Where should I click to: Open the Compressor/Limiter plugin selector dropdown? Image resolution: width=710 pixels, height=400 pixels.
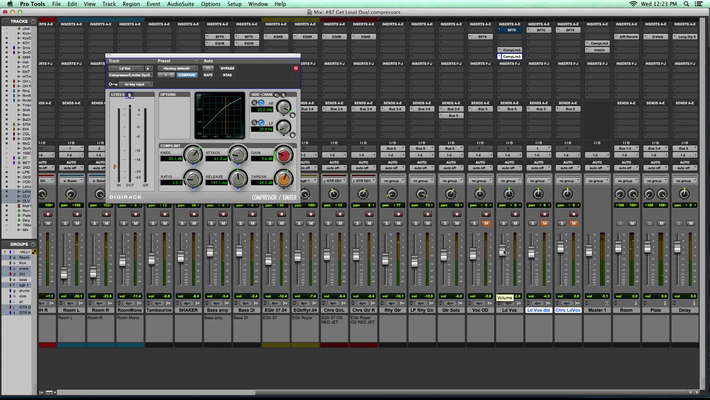pyautogui.click(x=130, y=75)
